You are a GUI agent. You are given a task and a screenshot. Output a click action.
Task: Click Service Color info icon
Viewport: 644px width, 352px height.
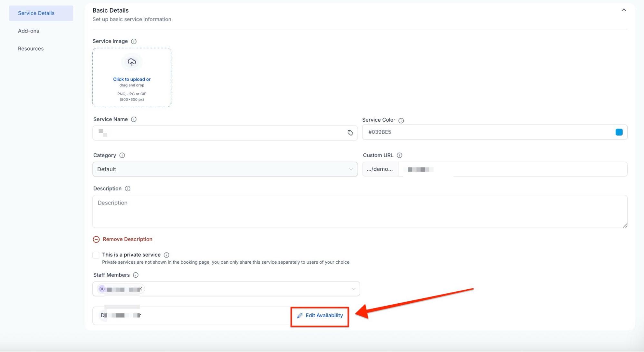401,120
